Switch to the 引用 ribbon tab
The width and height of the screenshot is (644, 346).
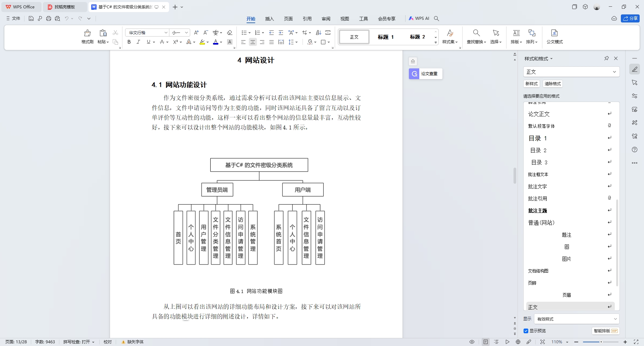pos(307,19)
